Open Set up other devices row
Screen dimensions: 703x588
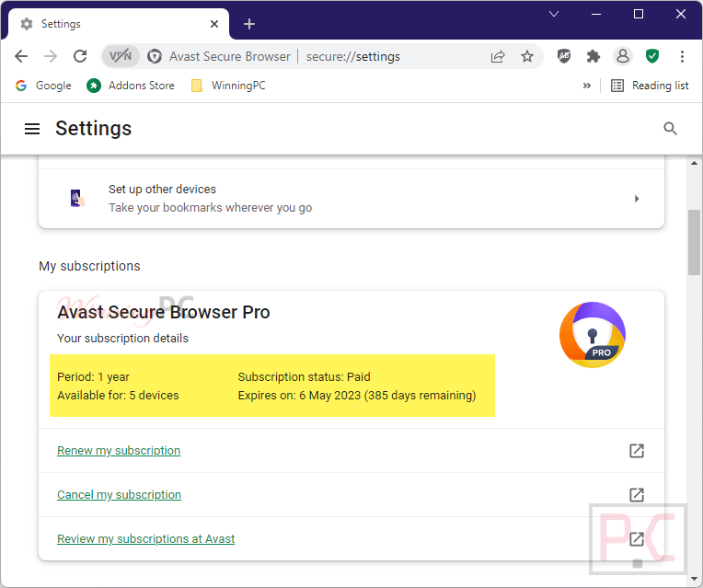tap(351, 199)
